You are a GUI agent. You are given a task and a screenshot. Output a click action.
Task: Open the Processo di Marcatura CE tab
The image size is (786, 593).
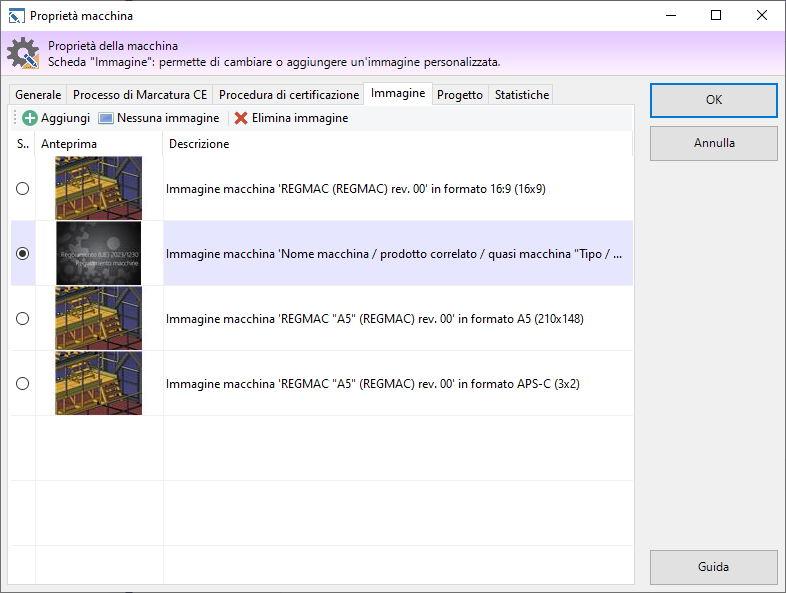tap(139, 95)
